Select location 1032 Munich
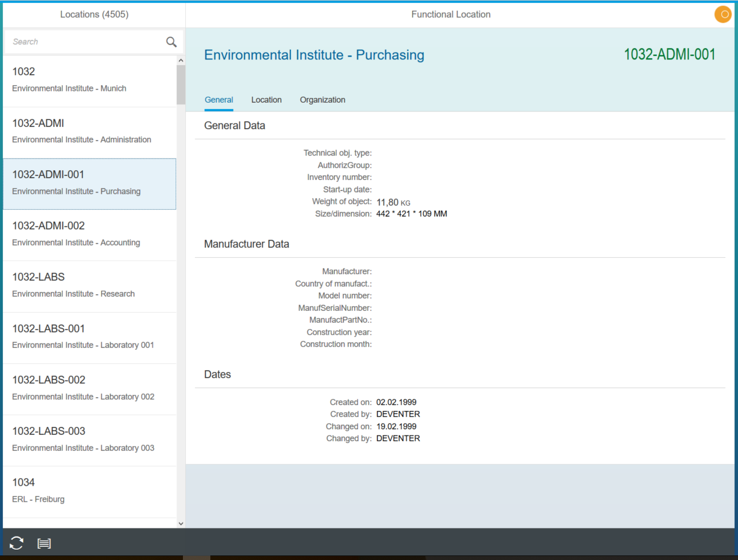This screenshot has width=738, height=560. click(90, 80)
